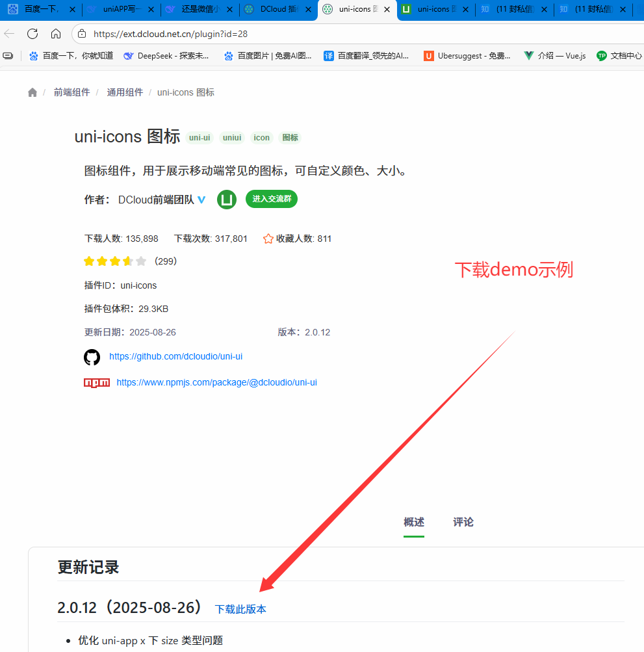Screen dimensions: 644x652
Task: Click 下载此版本 link
Action: tap(240, 609)
